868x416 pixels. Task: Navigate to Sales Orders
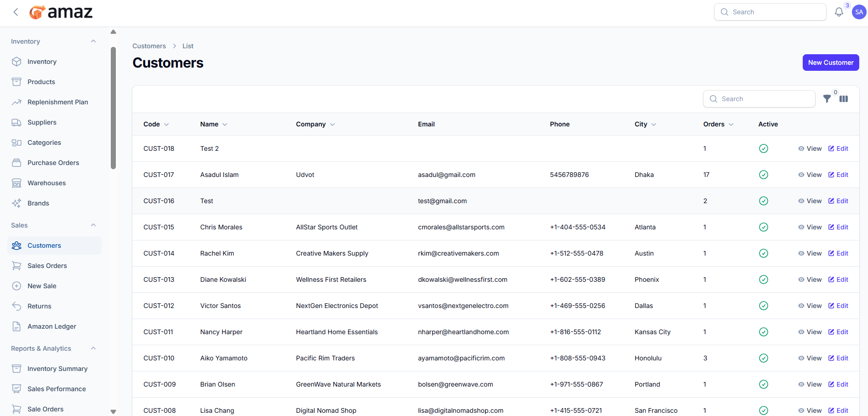point(54,266)
